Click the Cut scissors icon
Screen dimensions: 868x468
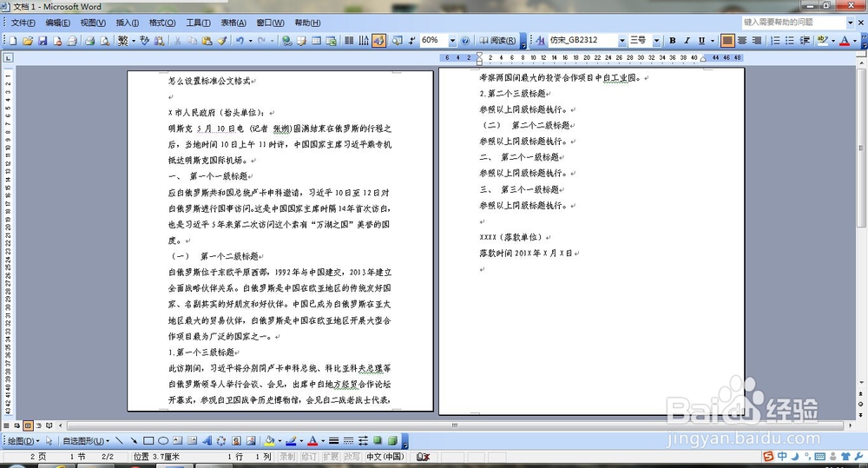coord(178,41)
